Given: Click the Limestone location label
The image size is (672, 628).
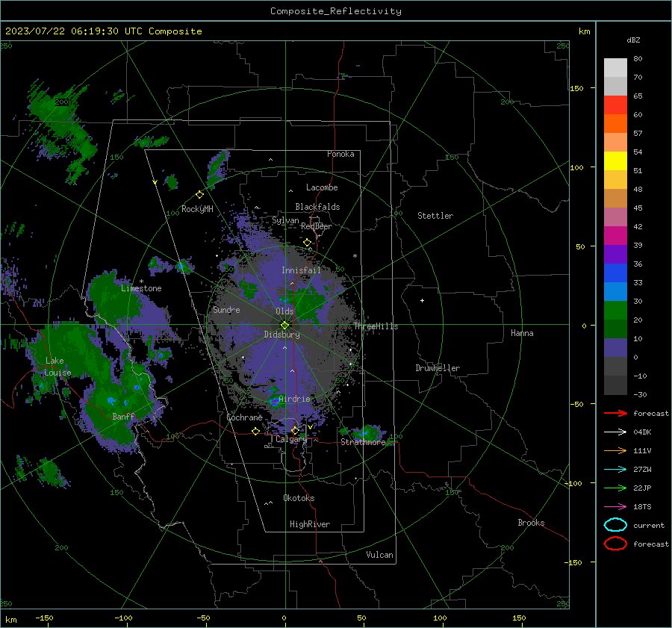Looking at the screenshot, I should point(141,288).
